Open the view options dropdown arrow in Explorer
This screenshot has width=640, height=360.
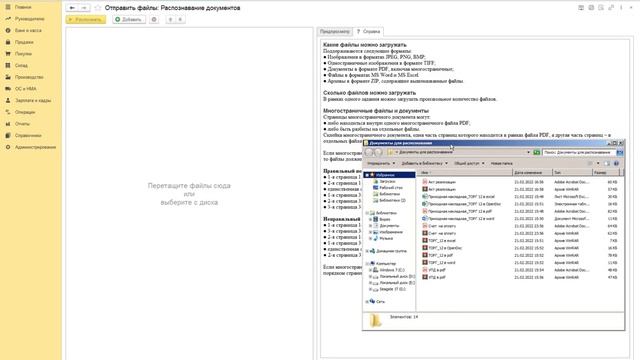coord(598,163)
